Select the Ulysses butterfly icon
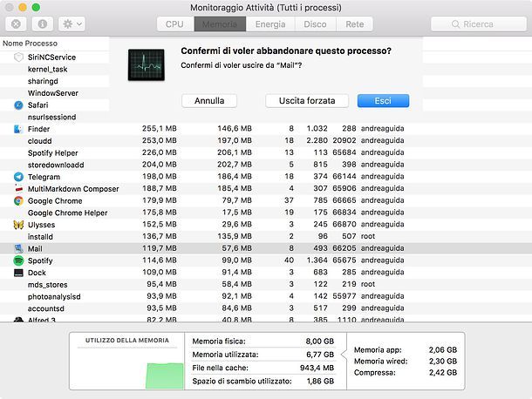The image size is (532, 399). click(x=18, y=225)
